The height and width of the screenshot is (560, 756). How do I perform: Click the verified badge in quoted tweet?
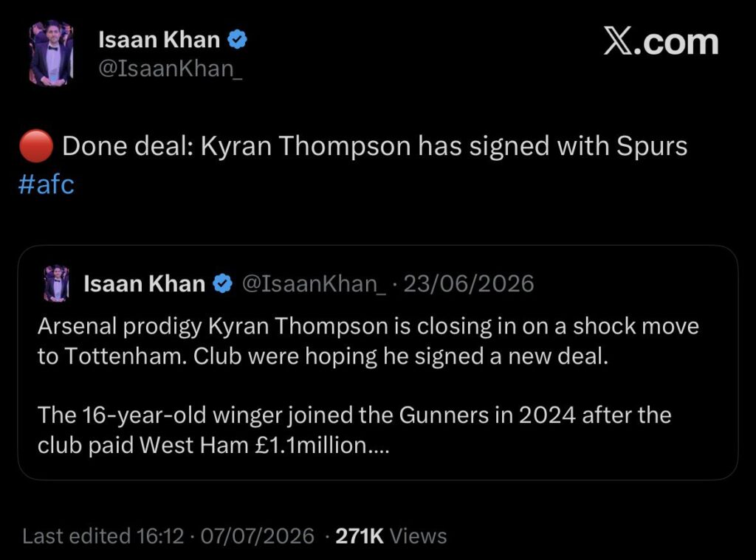tap(223, 283)
